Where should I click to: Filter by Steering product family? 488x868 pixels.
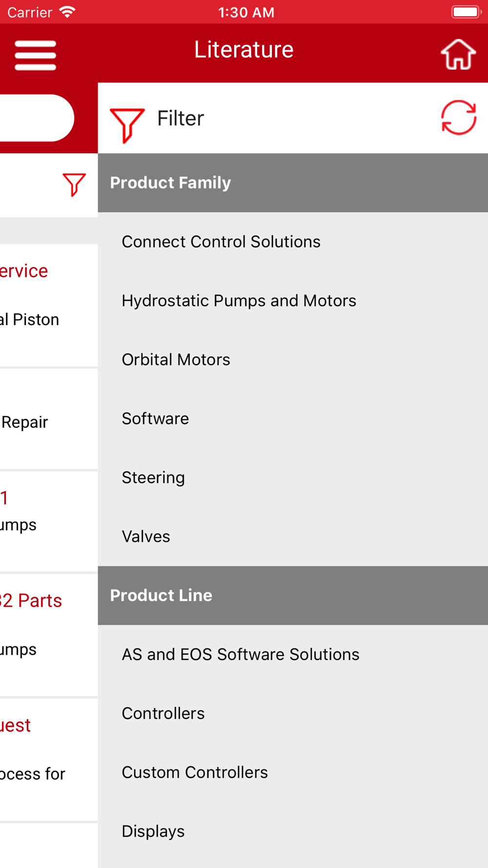click(x=293, y=478)
